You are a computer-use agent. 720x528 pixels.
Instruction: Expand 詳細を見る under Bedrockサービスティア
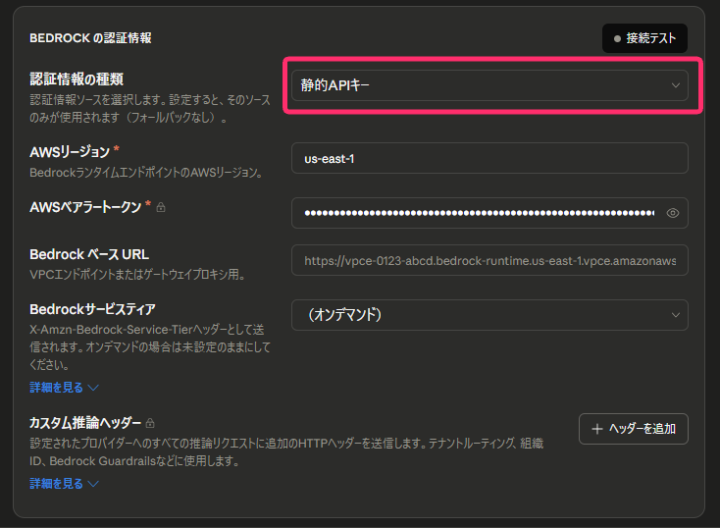point(64,388)
